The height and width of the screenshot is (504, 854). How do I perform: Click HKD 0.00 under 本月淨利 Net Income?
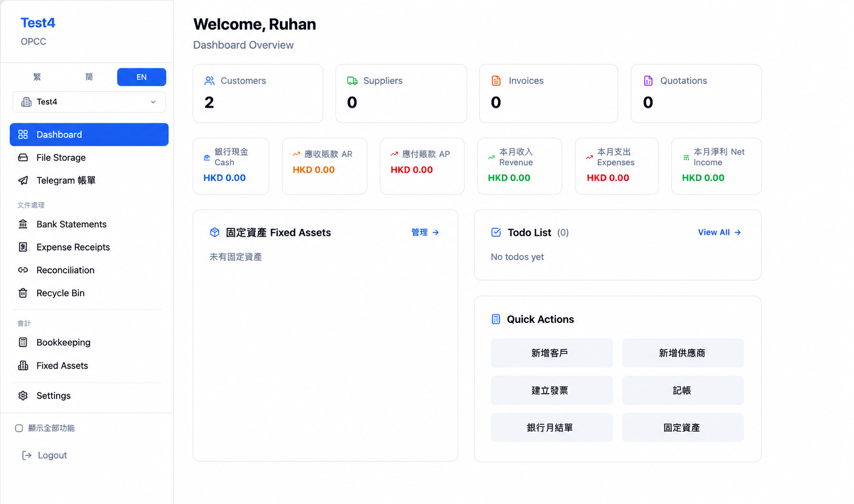703,178
